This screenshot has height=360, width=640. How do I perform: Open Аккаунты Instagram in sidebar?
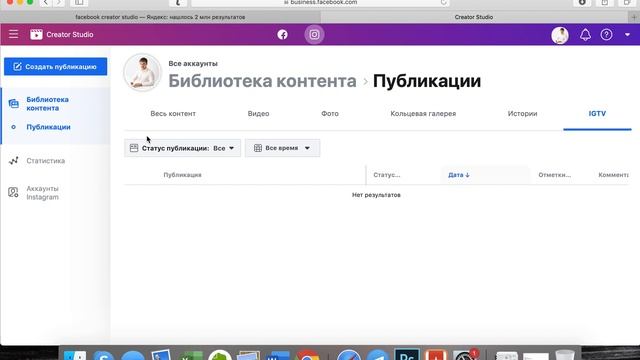42,193
